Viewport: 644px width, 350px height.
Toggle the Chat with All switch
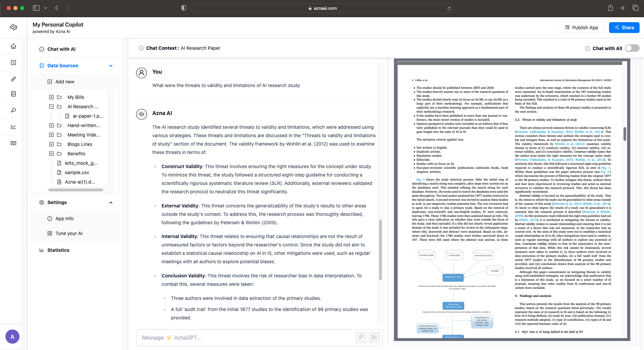tap(632, 48)
